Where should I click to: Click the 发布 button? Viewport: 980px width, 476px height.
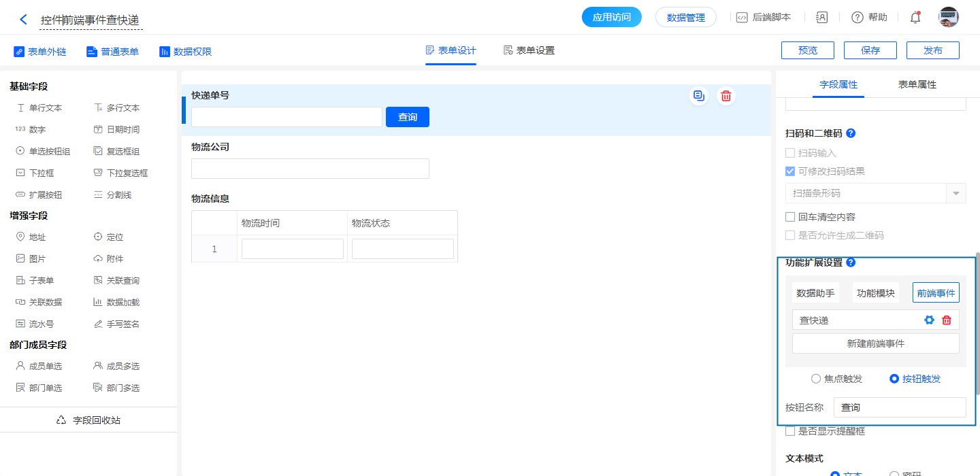click(x=932, y=50)
